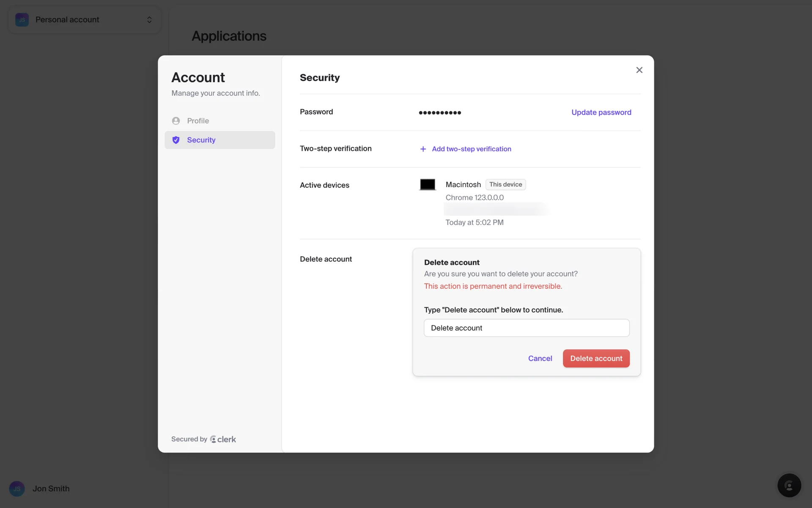The height and width of the screenshot is (508, 812).
Task: Click the up-down chevron of account switcher
Action: 149,20
